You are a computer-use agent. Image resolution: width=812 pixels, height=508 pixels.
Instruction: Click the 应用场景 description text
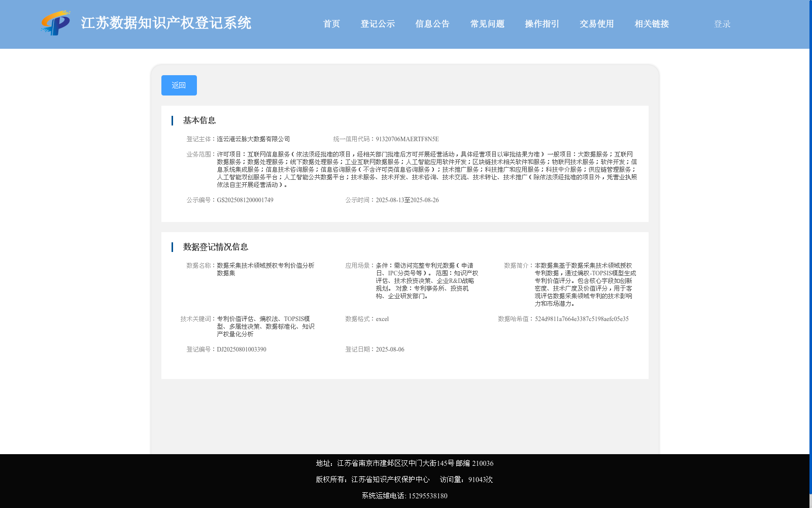click(427, 280)
